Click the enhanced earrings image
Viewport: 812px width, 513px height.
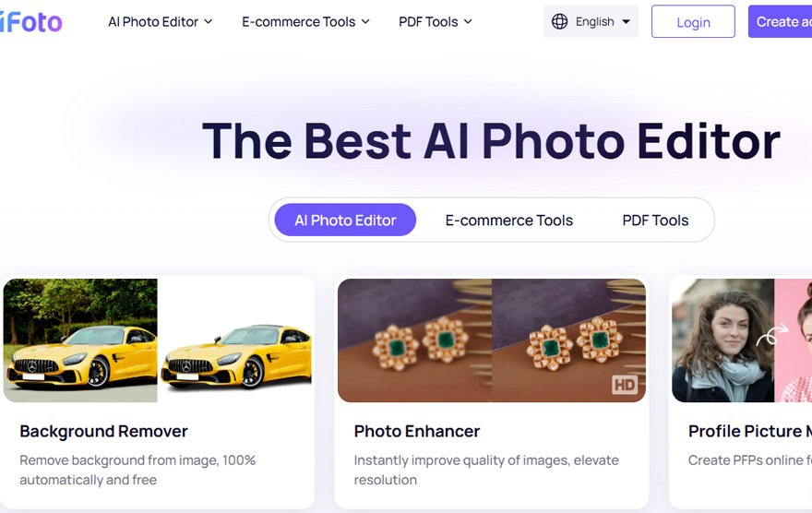pos(568,340)
